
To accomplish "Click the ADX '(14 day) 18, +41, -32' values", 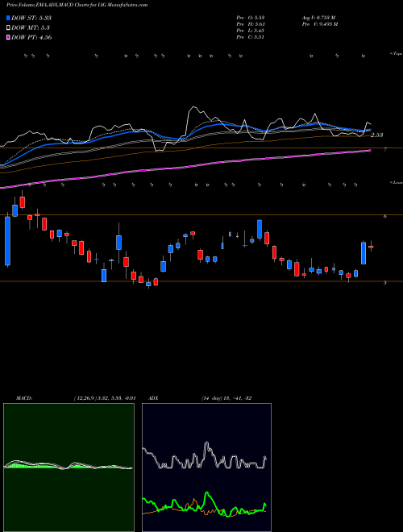I will [x=226, y=398].
